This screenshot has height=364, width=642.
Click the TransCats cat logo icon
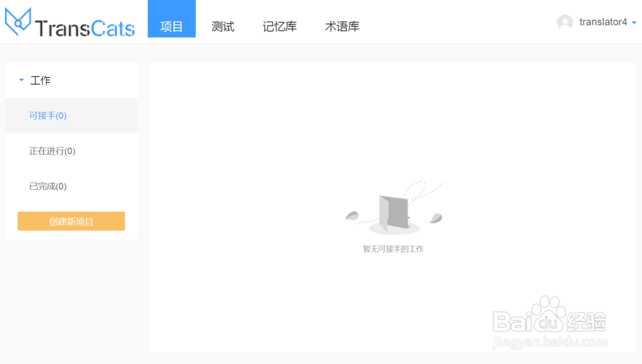click(18, 22)
